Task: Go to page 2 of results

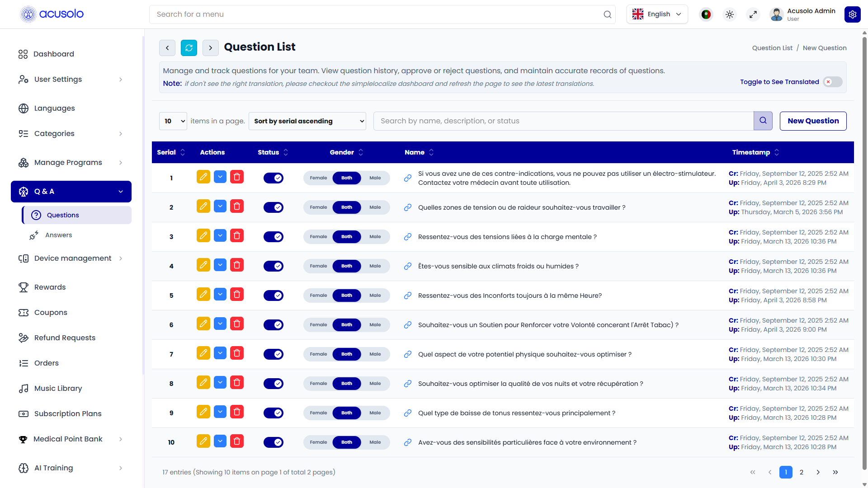Action: (x=802, y=472)
